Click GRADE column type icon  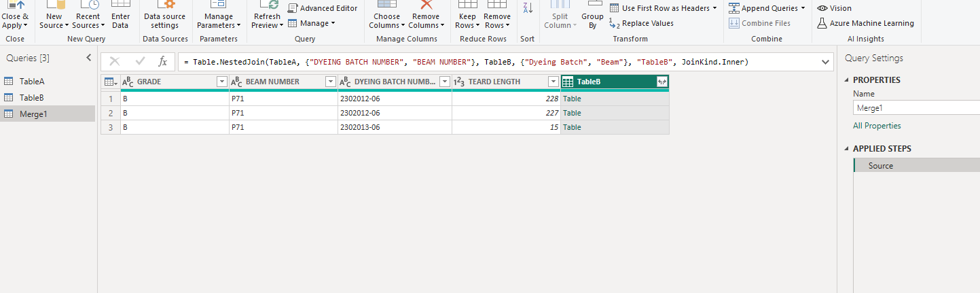(128, 82)
